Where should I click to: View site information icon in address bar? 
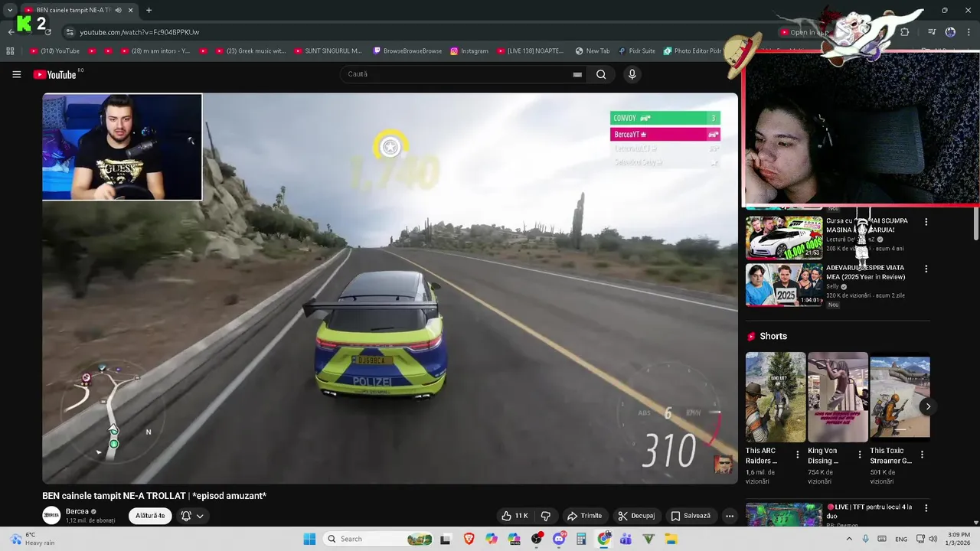[x=70, y=32]
